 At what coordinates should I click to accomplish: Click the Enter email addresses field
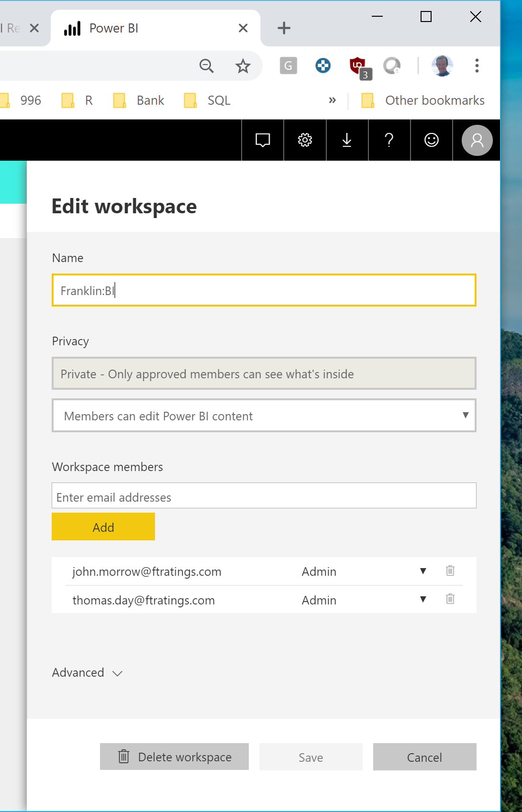click(x=264, y=495)
